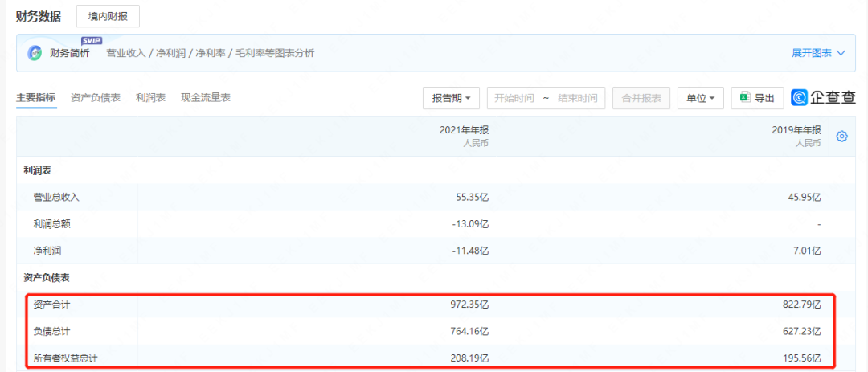Select the value -13.09亿

(469, 223)
